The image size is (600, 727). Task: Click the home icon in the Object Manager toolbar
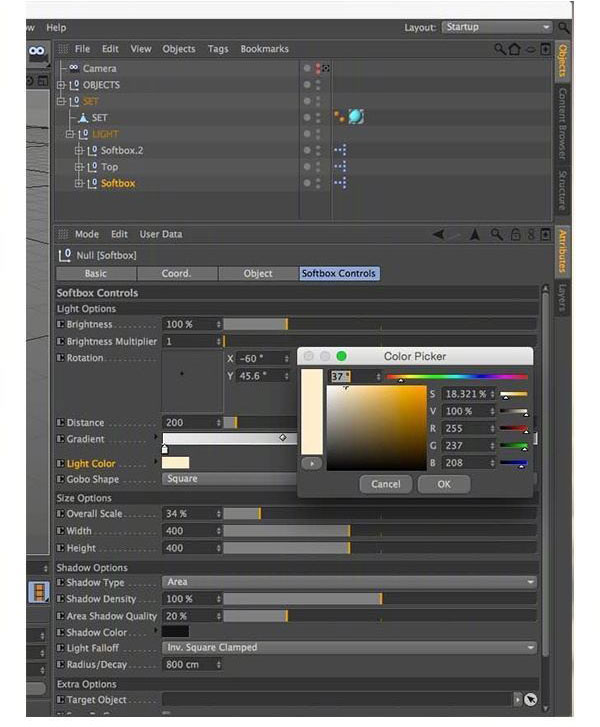[514, 49]
